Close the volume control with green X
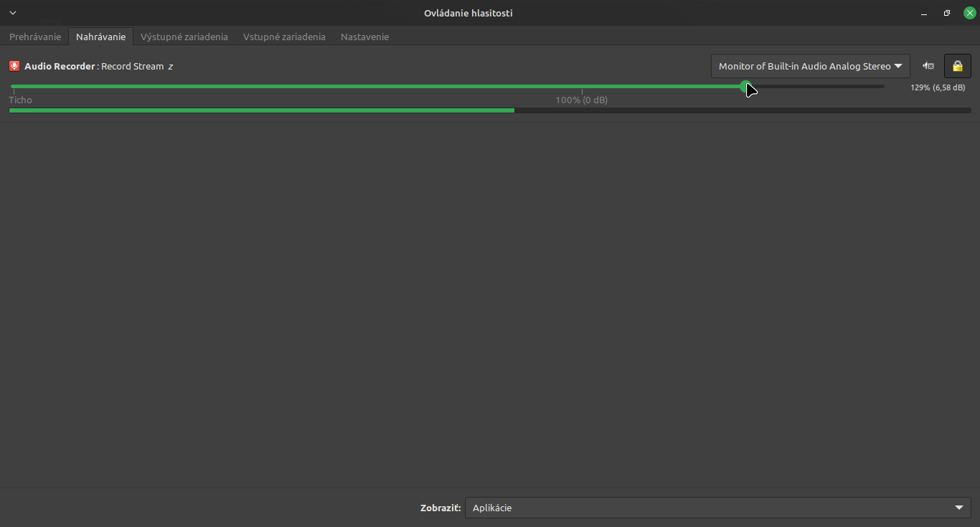 pyautogui.click(x=969, y=13)
